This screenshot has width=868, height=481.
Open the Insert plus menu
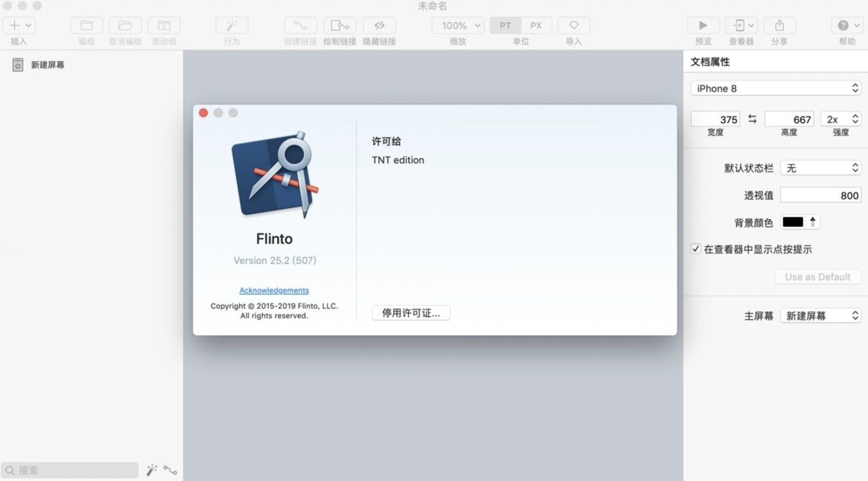[19, 26]
